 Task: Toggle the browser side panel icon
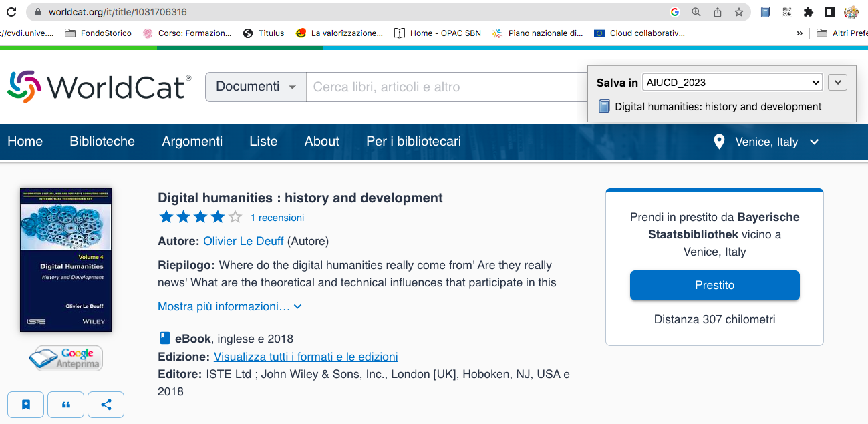point(830,12)
